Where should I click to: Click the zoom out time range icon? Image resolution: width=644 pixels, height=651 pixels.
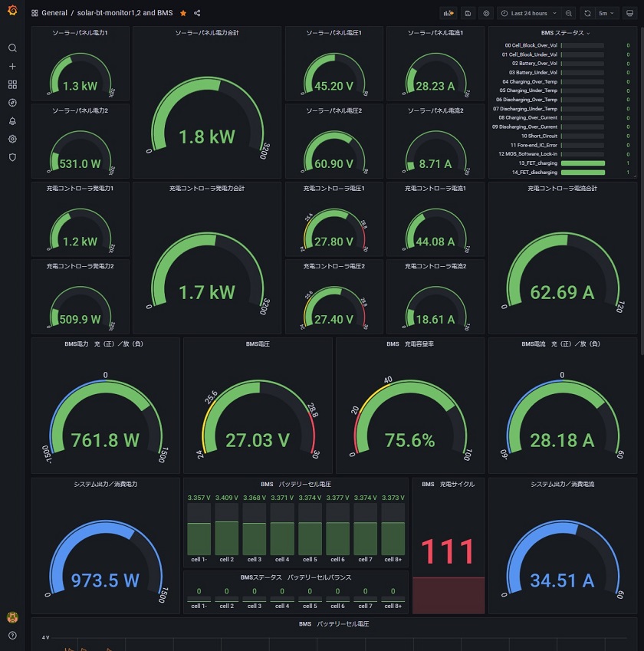(569, 13)
